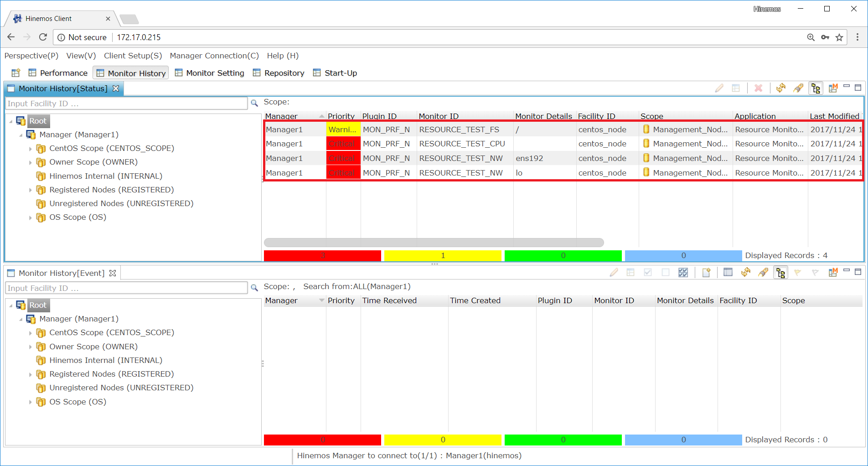The height and width of the screenshot is (466, 868).
Task: Click the Status view Input Facility ID field
Action: [127, 104]
